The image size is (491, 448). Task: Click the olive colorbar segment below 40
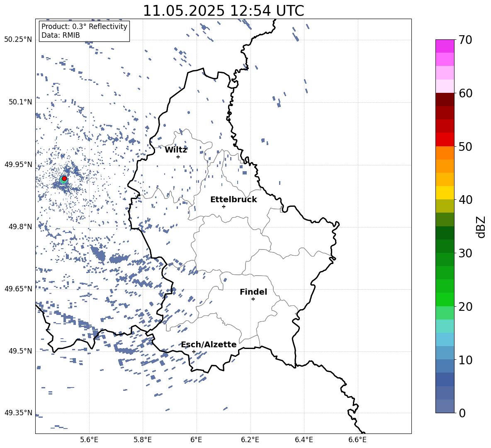point(445,206)
